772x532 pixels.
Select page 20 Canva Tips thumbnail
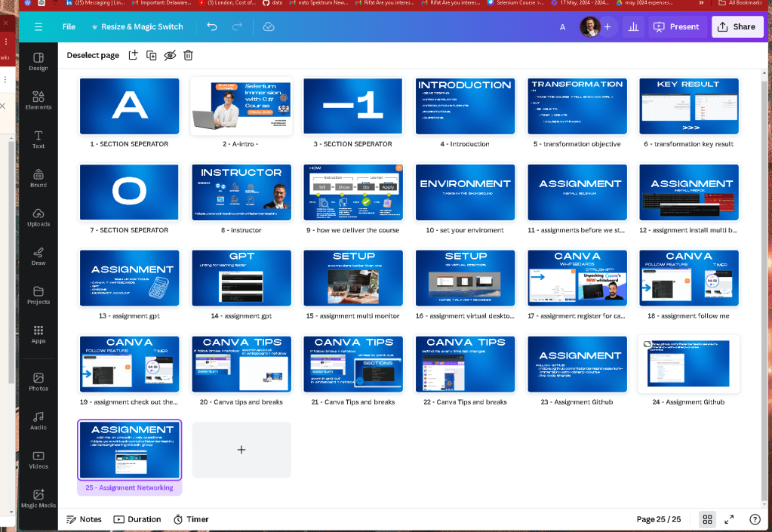point(241,364)
